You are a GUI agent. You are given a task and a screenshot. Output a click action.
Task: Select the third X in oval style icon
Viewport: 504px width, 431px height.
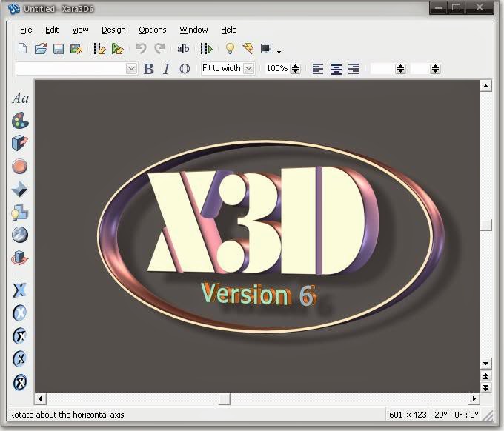click(20, 336)
